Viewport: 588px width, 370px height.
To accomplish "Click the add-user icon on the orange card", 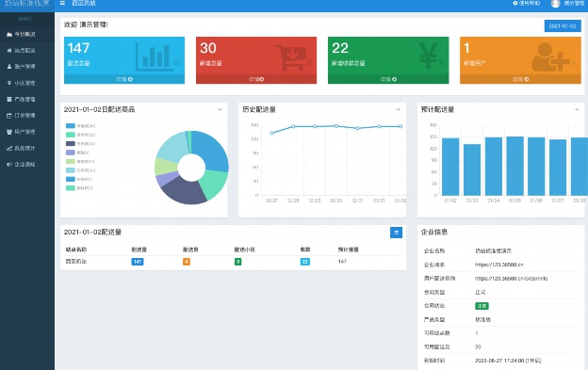I will click(x=550, y=56).
